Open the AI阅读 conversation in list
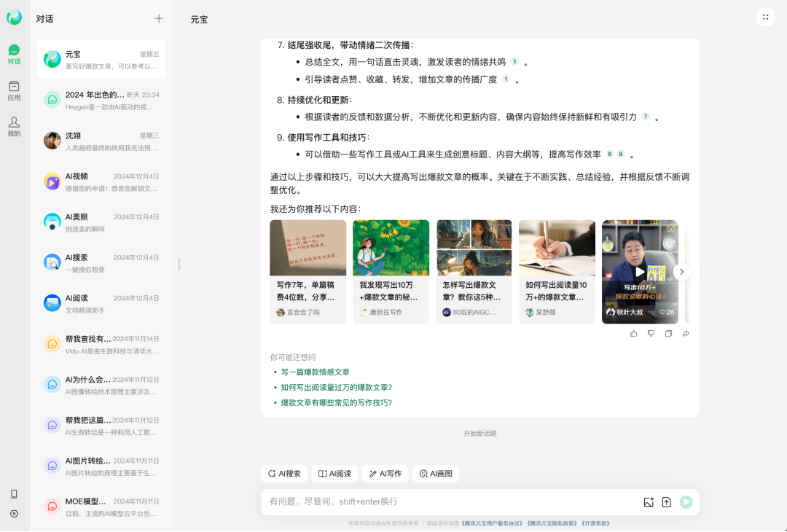The image size is (787, 532). coord(101,303)
